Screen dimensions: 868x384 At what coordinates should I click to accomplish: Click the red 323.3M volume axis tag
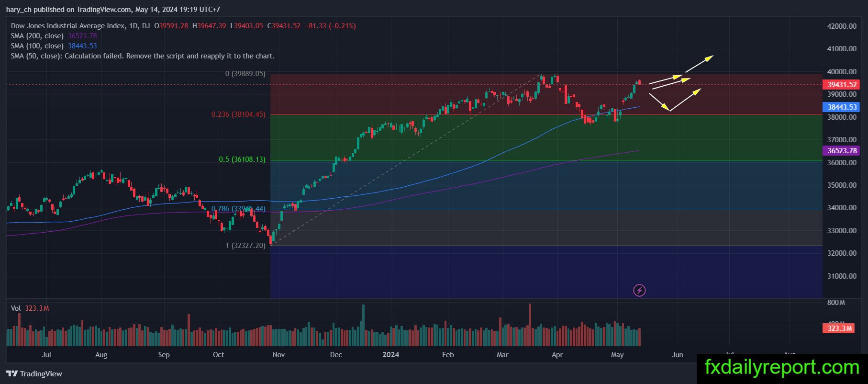(x=839, y=328)
